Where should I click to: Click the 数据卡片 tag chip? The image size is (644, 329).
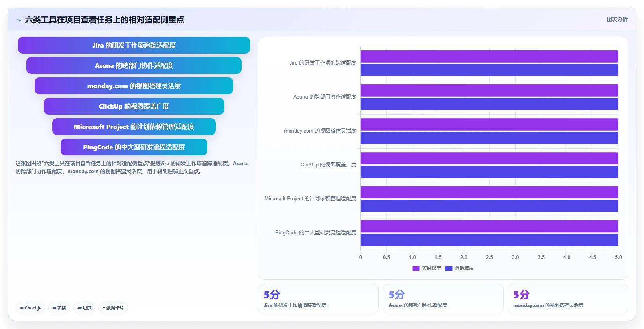(113, 308)
